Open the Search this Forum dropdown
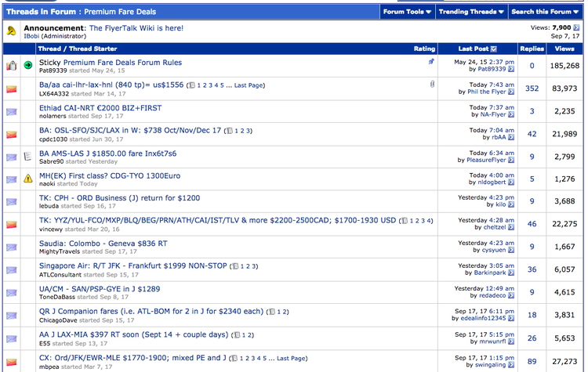The height and width of the screenshot is (372, 588). [x=545, y=12]
